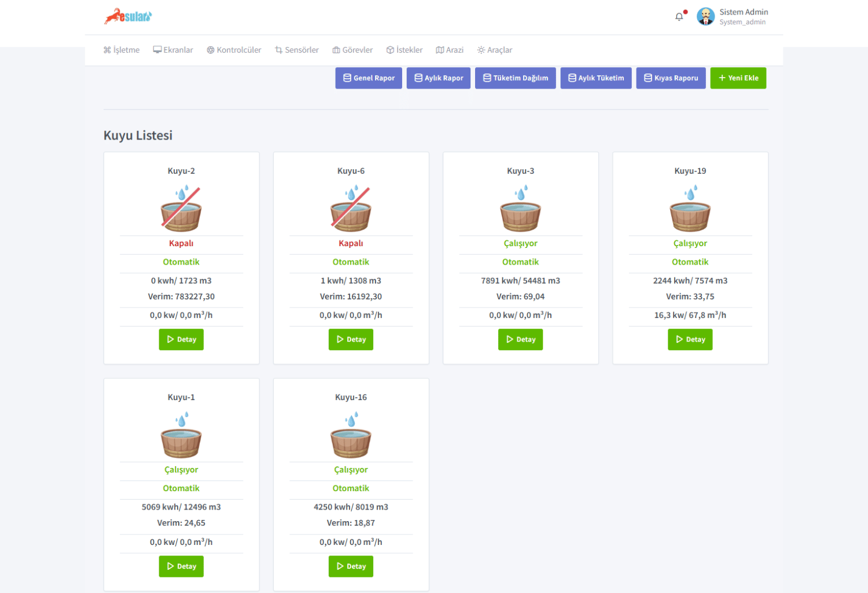Expand the Sensörler menu

pyautogui.click(x=297, y=50)
